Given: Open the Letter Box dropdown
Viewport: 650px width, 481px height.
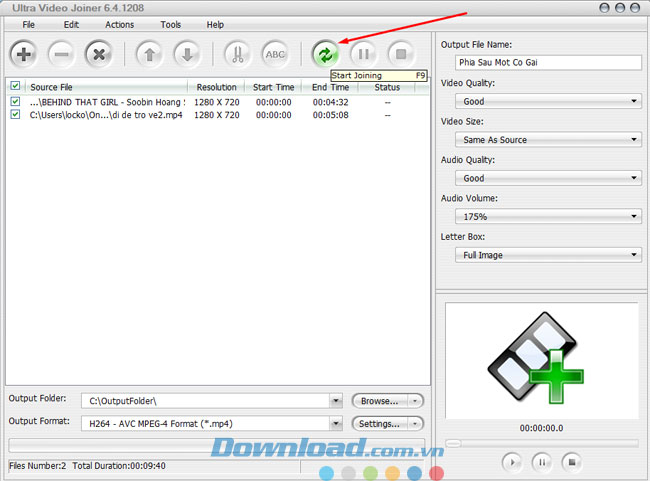Looking at the screenshot, I should pyautogui.click(x=548, y=255).
